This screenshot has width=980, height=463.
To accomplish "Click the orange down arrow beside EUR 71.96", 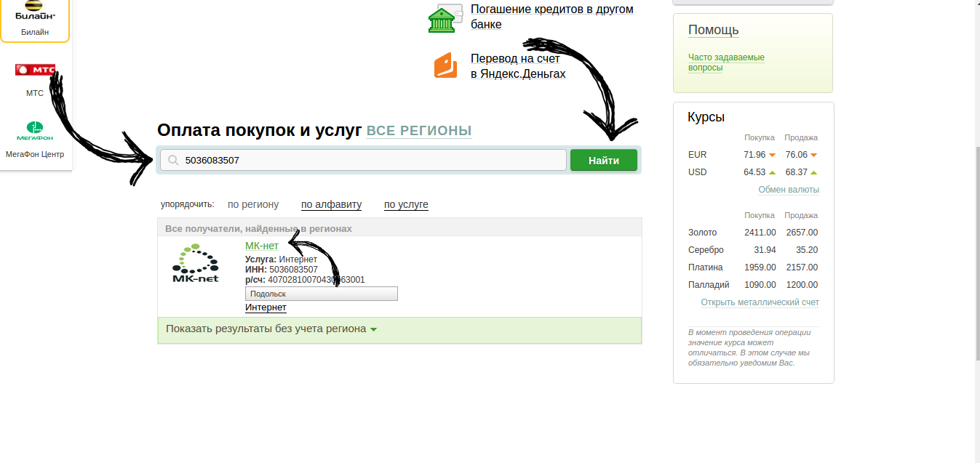I will coord(772,155).
